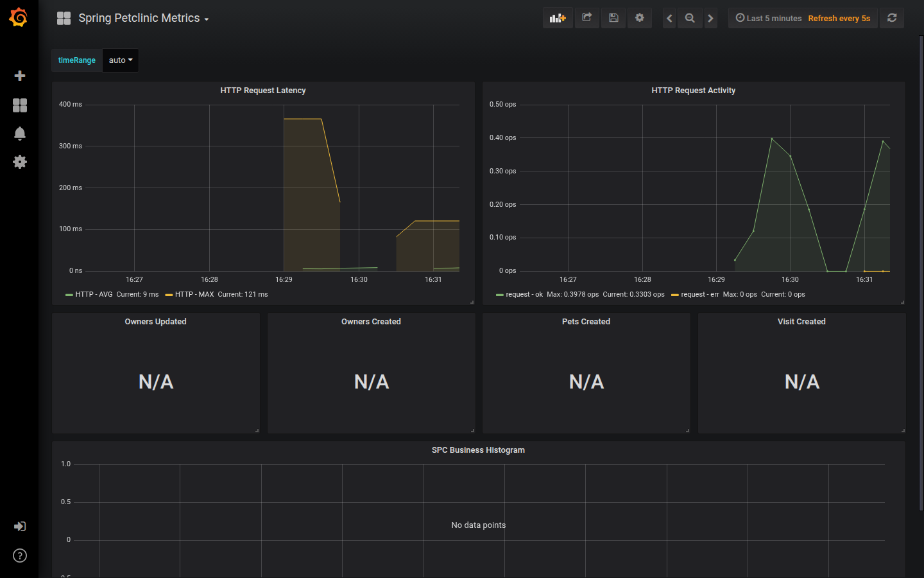The image size is (924, 578).
Task: Toggle HTTP - MAX series in legend
Action: click(x=194, y=295)
